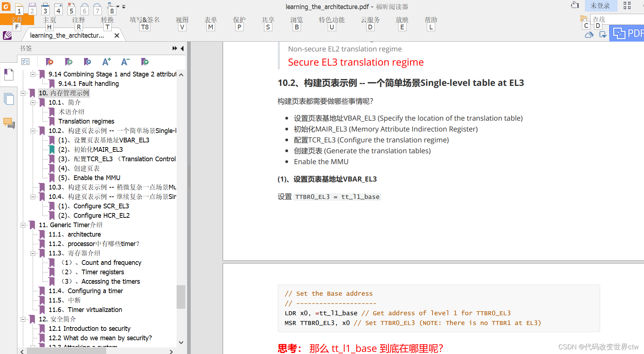This screenshot has width=644, height=354.
Task: Open the 文件 file menu tab
Action: point(17,20)
